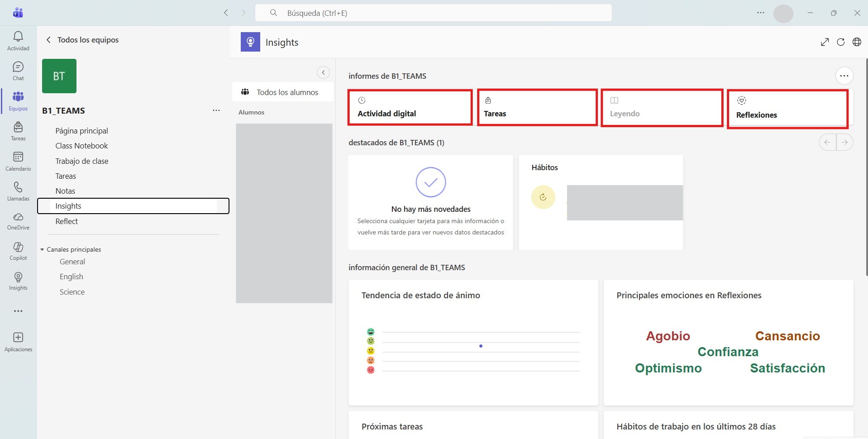This screenshot has height=439, width=868.
Task: Launch Copilot from the left rail
Action: [x=18, y=251]
